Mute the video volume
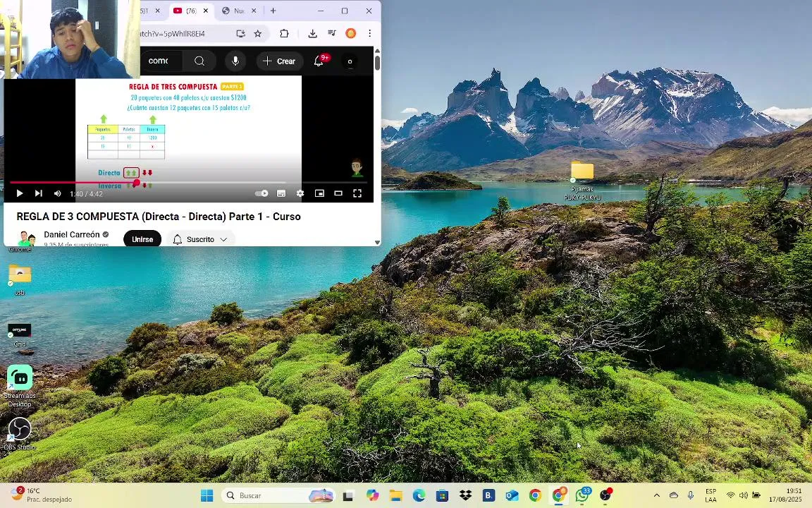This screenshot has width=812, height=508. point(58,193)
